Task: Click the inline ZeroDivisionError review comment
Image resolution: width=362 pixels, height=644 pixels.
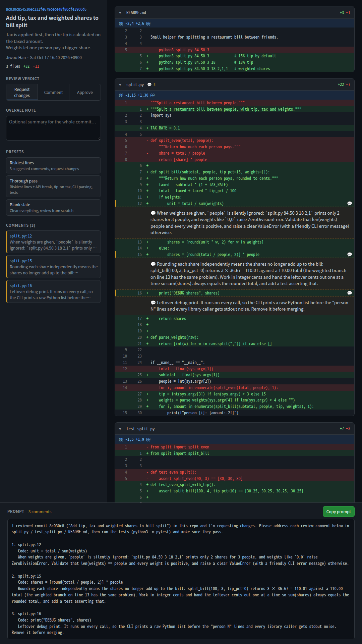Action: click(x=235, y=223)
